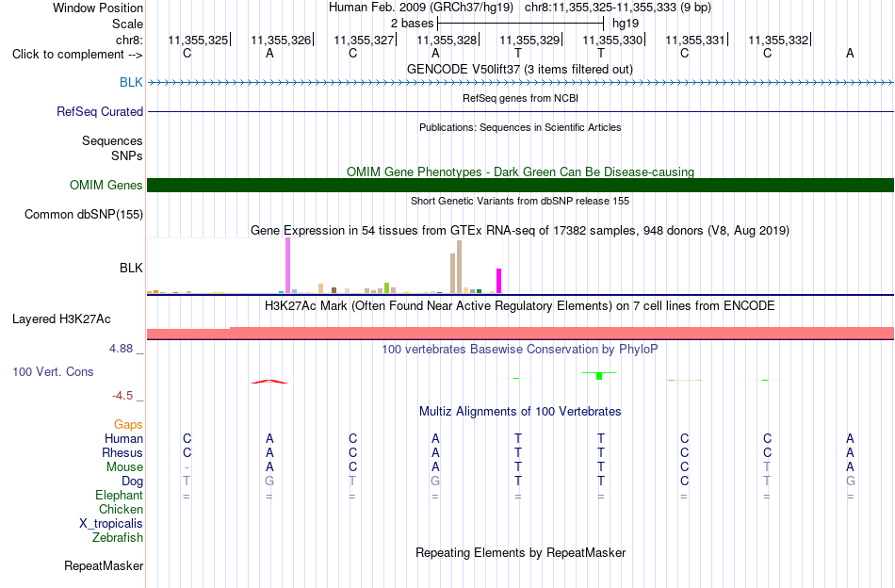Click the Rhesus species label
Image resolution: width=895 pixels, height=588 pixels.
(x=122, y=452)
